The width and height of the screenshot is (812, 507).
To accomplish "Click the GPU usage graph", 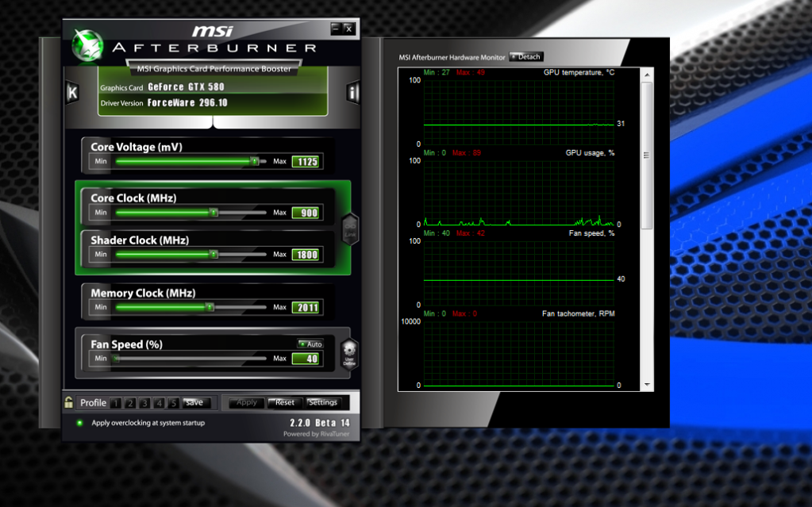I will click(x=519, y=193).
